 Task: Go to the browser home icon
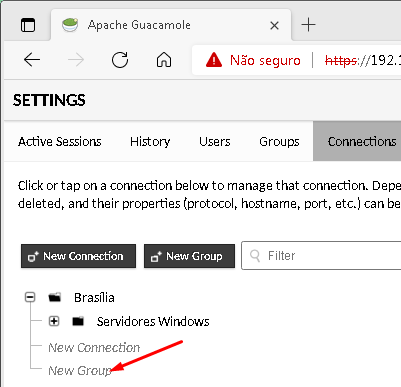click(164, 60)
